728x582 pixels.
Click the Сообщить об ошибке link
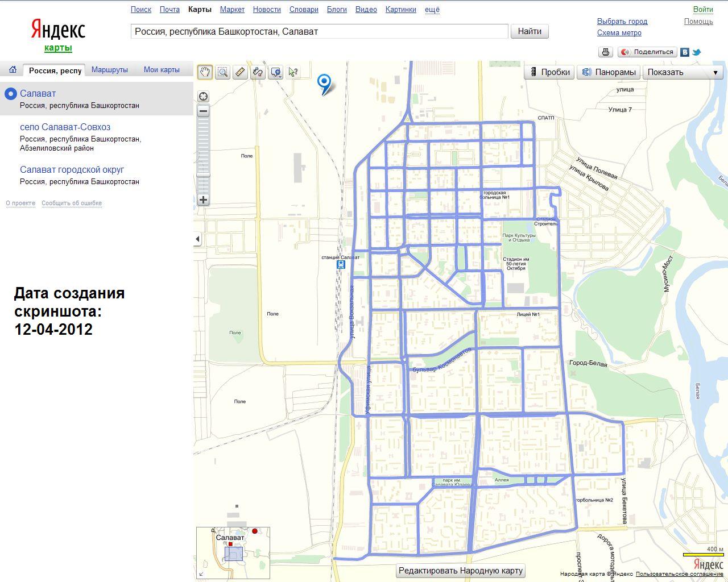[x=72, y=203]
